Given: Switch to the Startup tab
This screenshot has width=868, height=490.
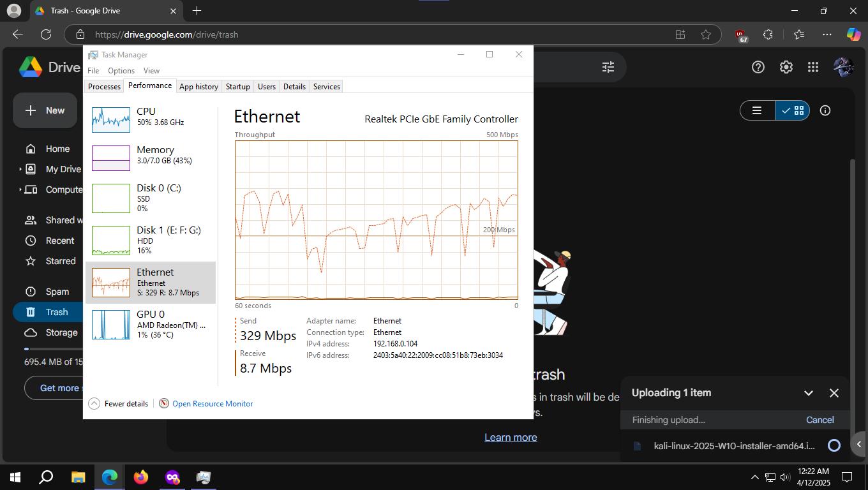Looking at the screenshot, I should 237,87.
